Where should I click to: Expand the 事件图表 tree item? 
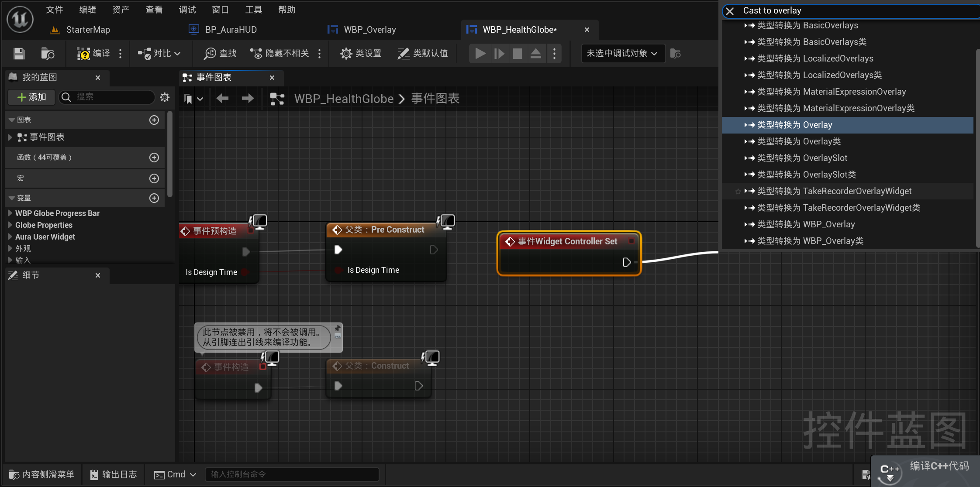coord(10,137)
